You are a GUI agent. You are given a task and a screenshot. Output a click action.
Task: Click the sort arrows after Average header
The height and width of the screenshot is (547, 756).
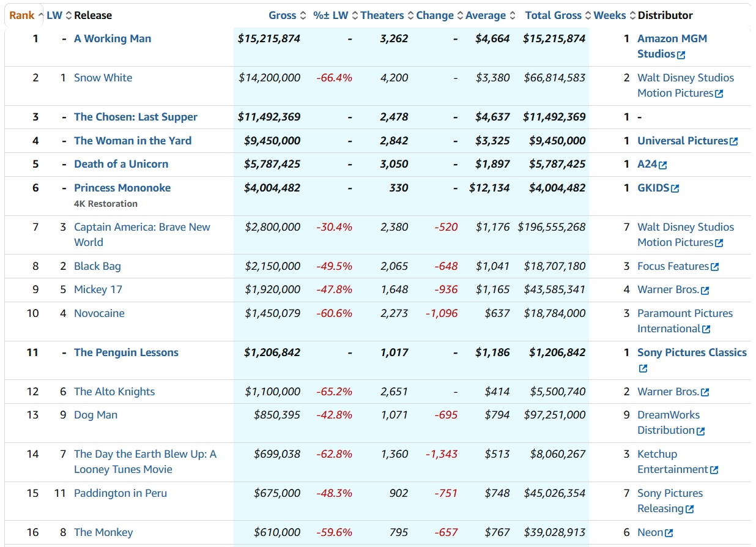pos(513,15)
